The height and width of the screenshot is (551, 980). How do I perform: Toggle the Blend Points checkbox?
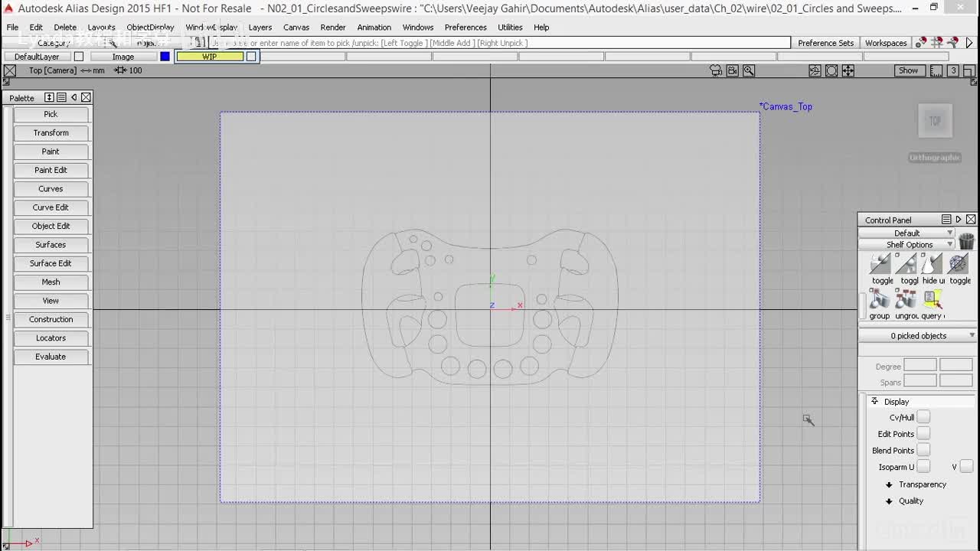[x=923, y=450]
